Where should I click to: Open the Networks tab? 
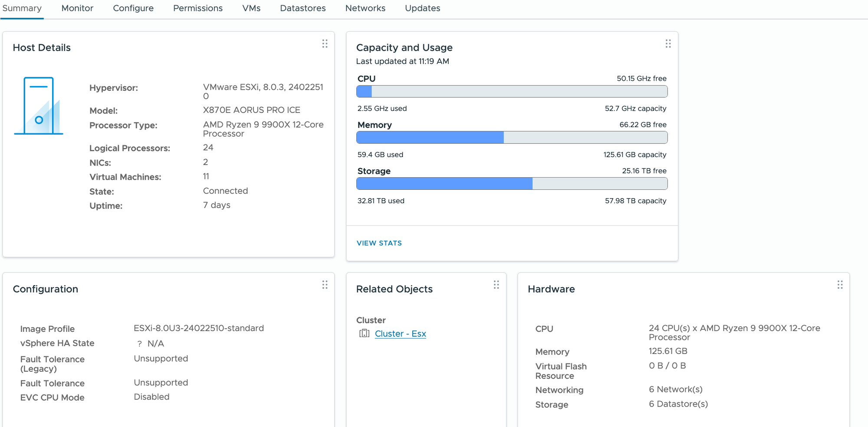point(365,8)
